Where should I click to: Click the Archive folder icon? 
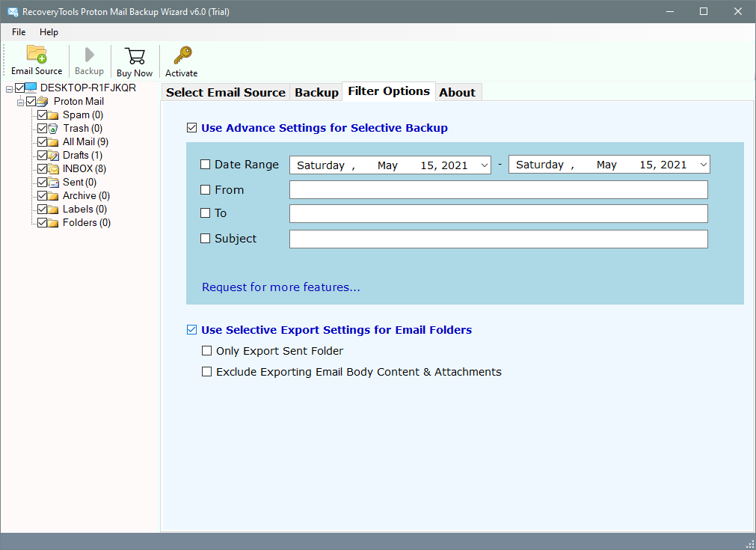tap(53, 196)
